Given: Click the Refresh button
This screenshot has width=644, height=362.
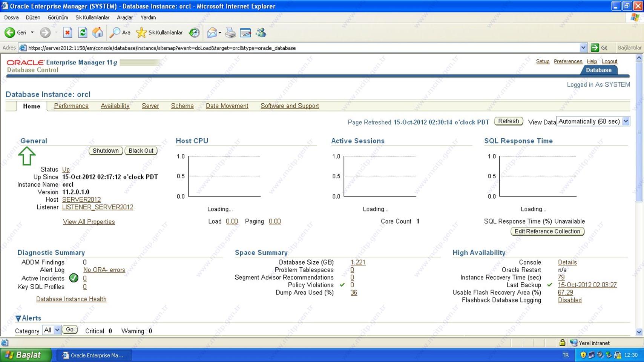Looking at the screenshot, I should pos(508,121).
